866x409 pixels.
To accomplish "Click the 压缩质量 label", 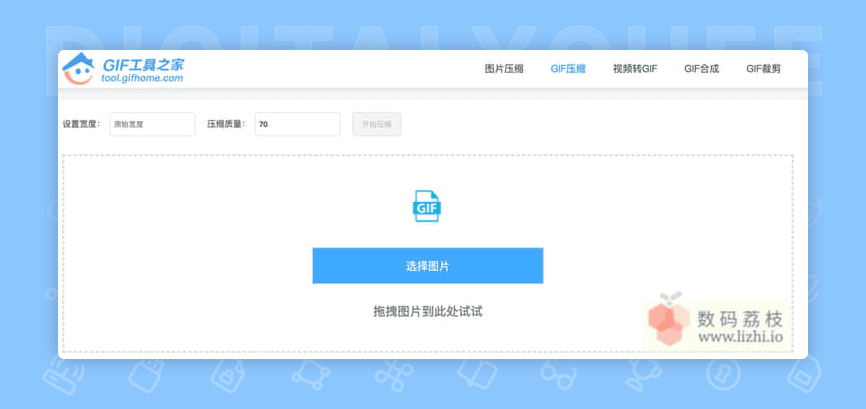I will pyautogui.click(x=226, y=124).
